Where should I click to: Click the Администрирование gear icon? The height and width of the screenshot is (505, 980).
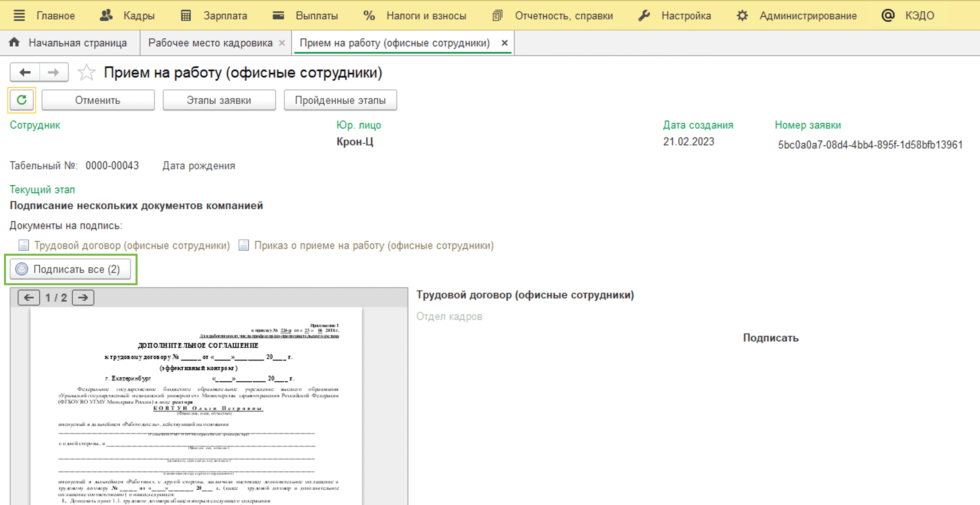pos(742,16)
